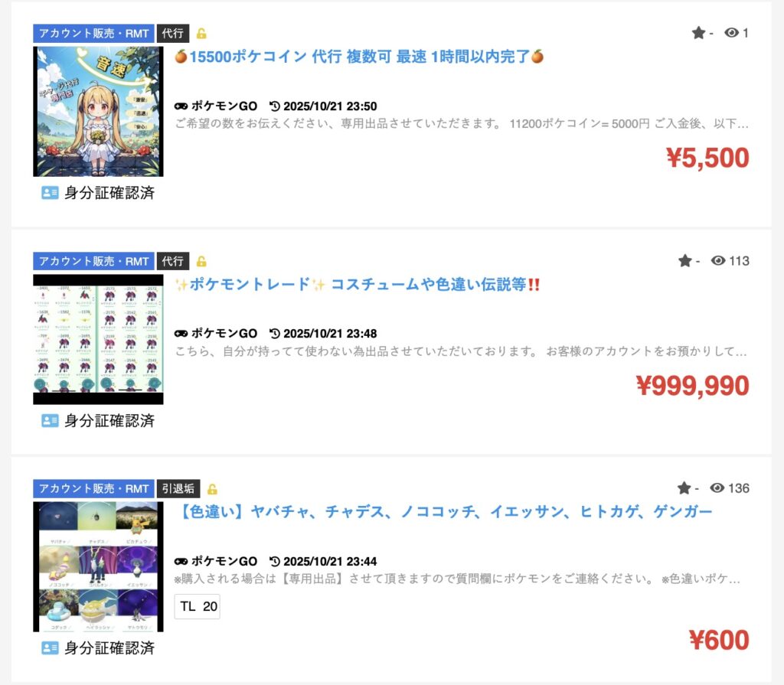Open the 【色違い】ヤバチャ、チャデス listing title

[446, 512]
